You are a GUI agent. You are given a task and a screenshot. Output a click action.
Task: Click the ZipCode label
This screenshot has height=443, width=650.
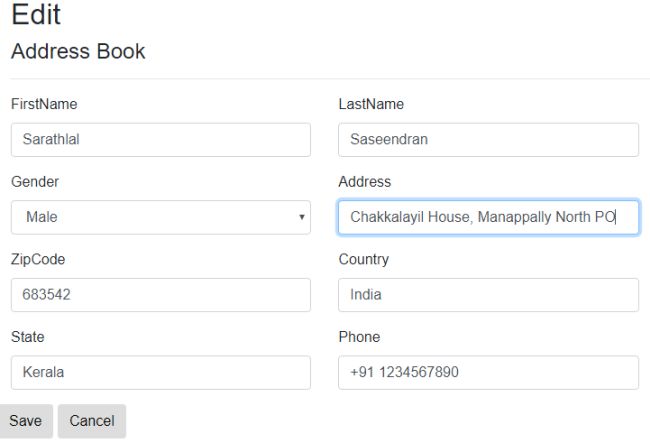pos(38,259)
